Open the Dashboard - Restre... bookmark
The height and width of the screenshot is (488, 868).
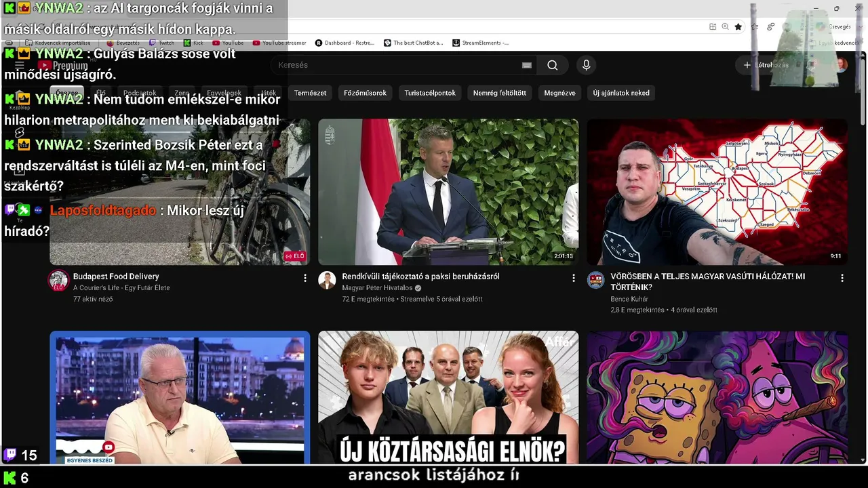click(x=344, y=43)
